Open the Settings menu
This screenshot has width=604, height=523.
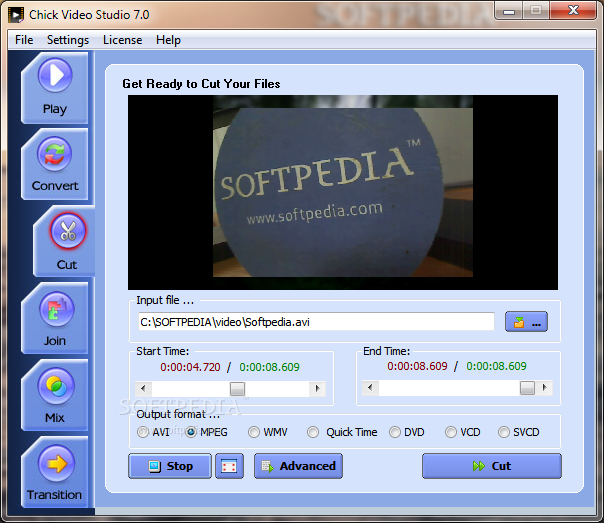68,40
